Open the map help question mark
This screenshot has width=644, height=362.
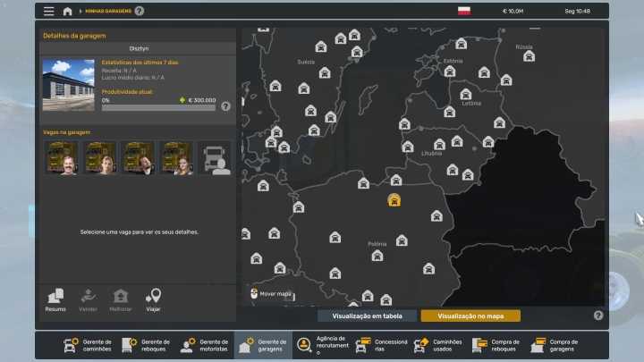598,316
